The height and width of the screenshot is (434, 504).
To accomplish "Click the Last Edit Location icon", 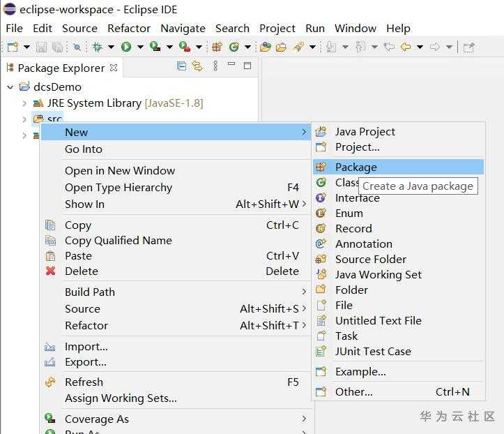I will [389, 47].
